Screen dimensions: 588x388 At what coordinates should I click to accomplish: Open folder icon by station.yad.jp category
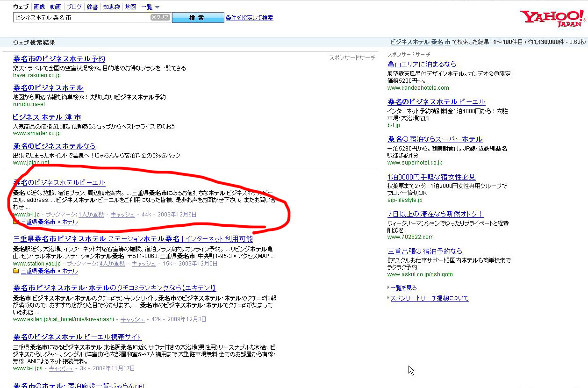tap(16, 271)
